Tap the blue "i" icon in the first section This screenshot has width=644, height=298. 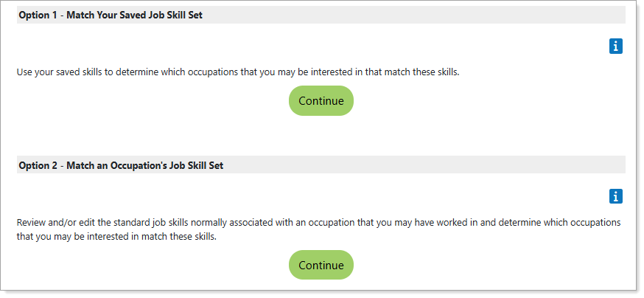[616, 46]
